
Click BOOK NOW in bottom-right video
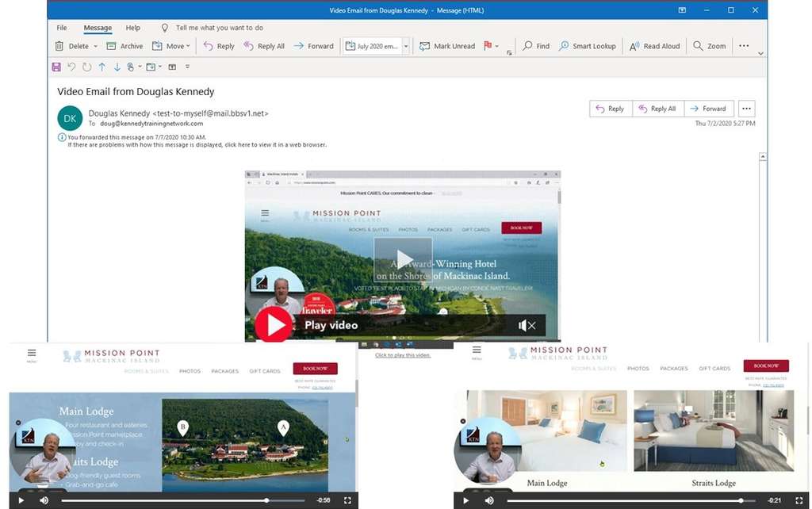[x=766, y=365]
